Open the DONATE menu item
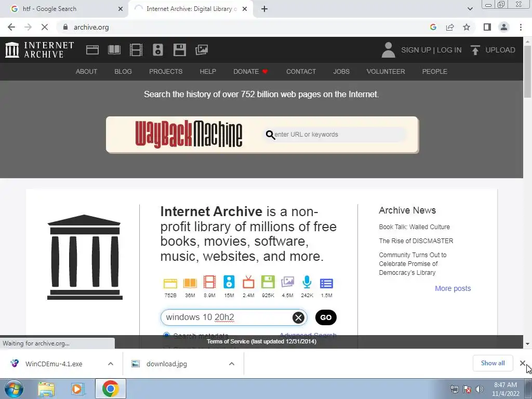 coord(250,72)
